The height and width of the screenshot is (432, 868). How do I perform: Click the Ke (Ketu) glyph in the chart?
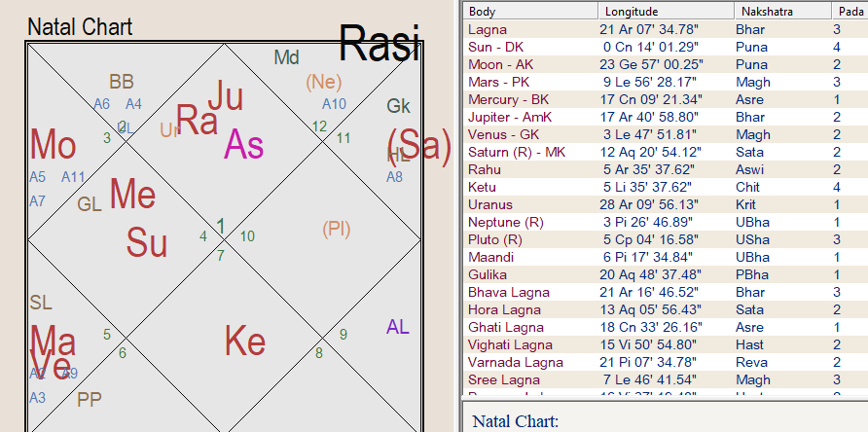pyautogui.click(x=244, y=341)
